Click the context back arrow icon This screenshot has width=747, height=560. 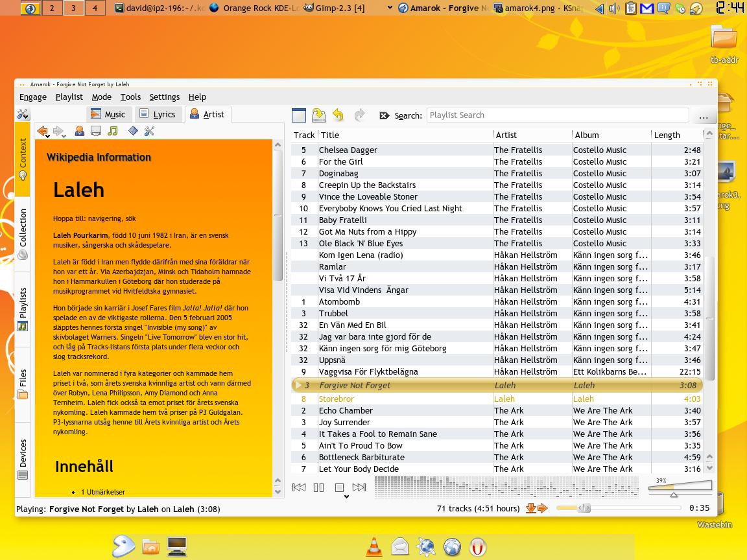click(x=43, y=132)
